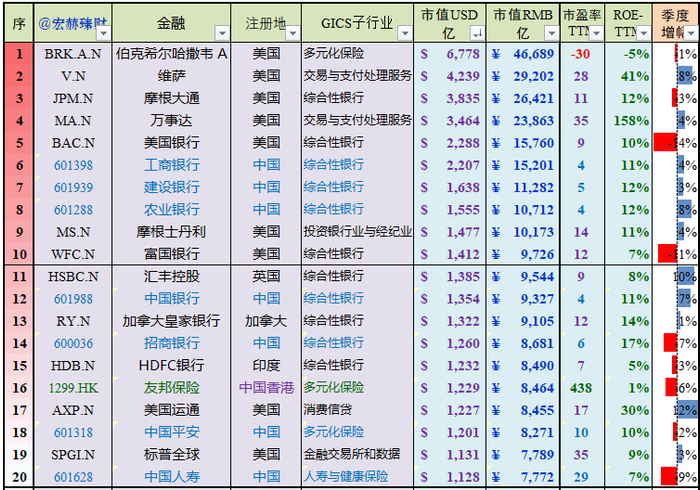Select stock code cell 601988
Image resolution: width=700 pixels, height=490 pixels.
point(73,299)
